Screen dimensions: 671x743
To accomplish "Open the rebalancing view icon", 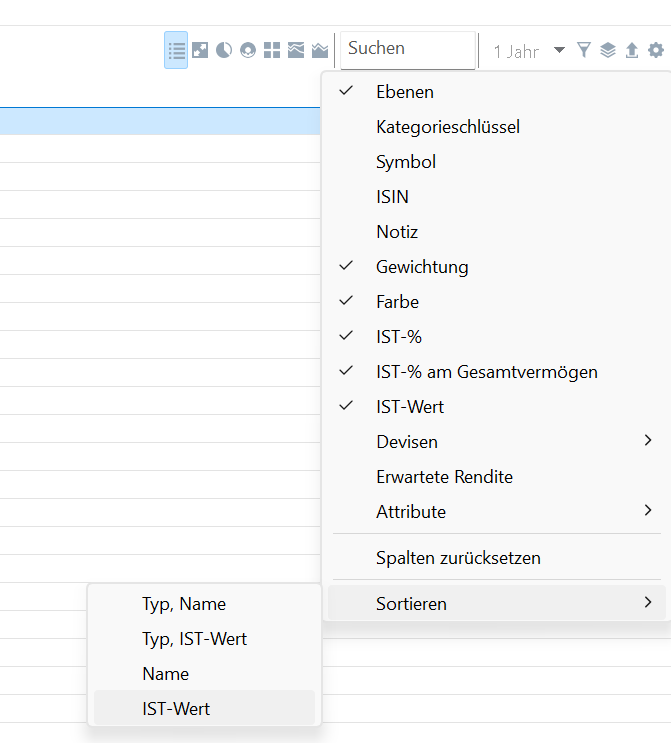I will click(x=200, y=50).
